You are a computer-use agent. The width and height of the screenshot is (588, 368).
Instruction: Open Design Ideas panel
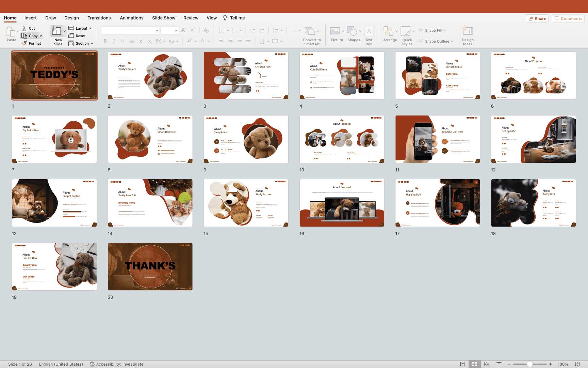[468, 32]
